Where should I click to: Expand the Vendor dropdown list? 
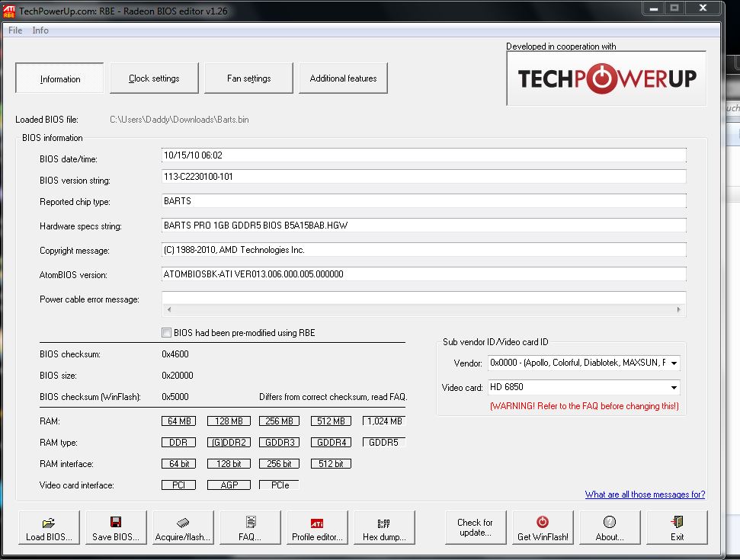pyautogui.click(x=674, y=363)
